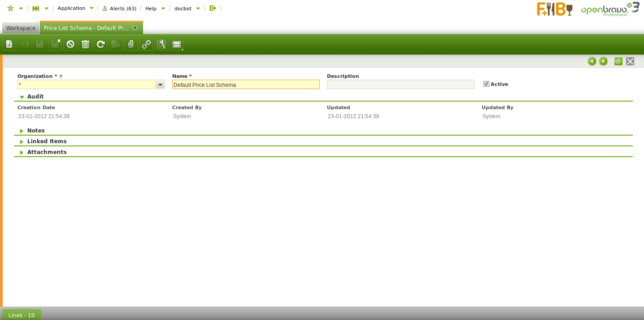This screenshot has height=320, width=644.
Task: Refresh the record with the reload icon
Action: pos(101,44)
